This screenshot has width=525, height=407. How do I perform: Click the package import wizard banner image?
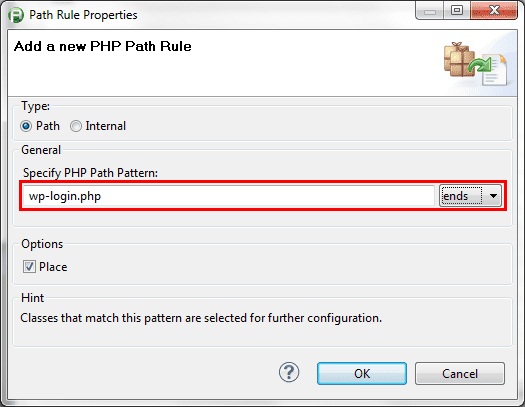click(x=476, y=63)
